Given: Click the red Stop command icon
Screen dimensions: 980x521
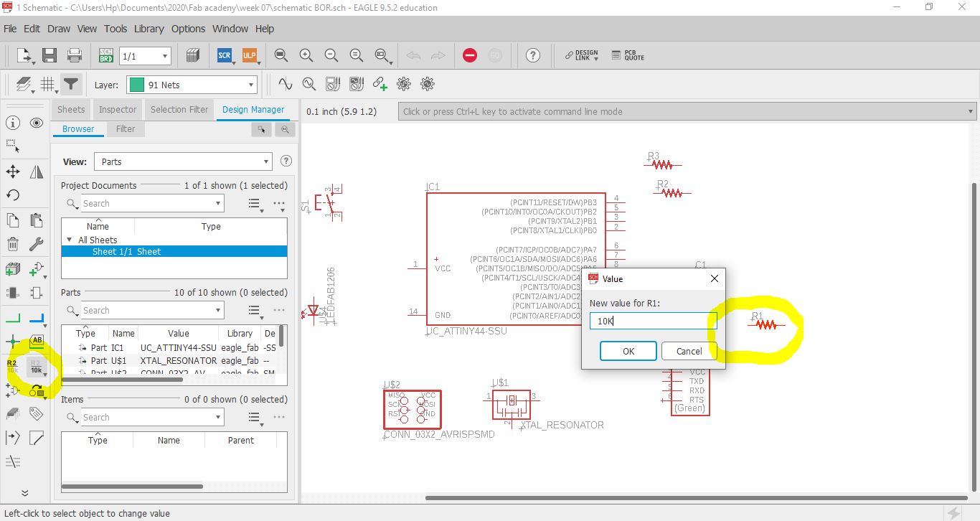Looking at the screenshot, I should point(470,55).
